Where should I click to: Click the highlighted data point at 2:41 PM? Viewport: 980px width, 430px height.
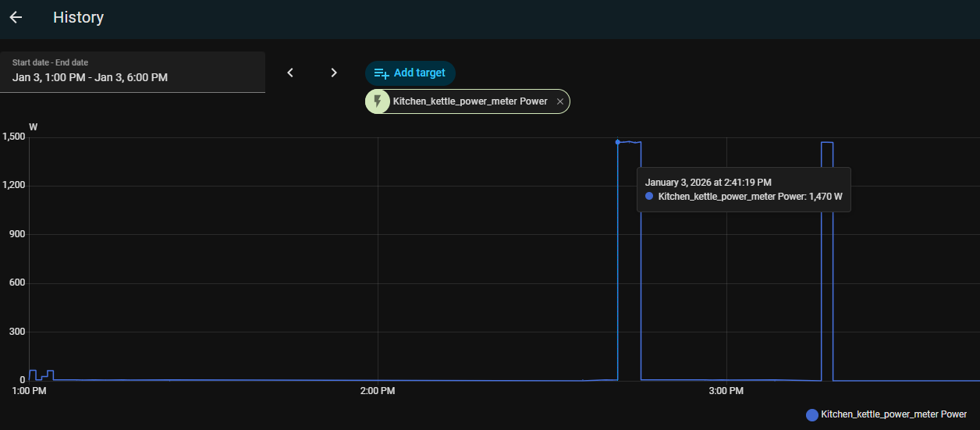[618, 142]
